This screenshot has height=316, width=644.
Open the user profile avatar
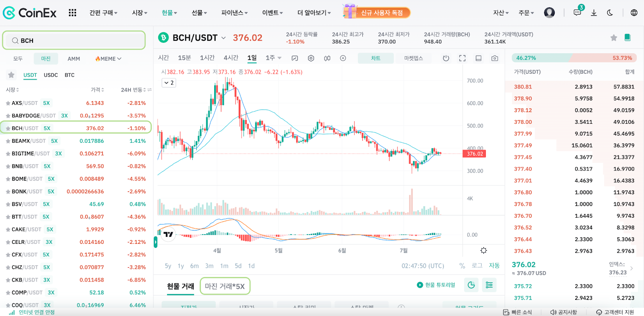tap(549, 12)
